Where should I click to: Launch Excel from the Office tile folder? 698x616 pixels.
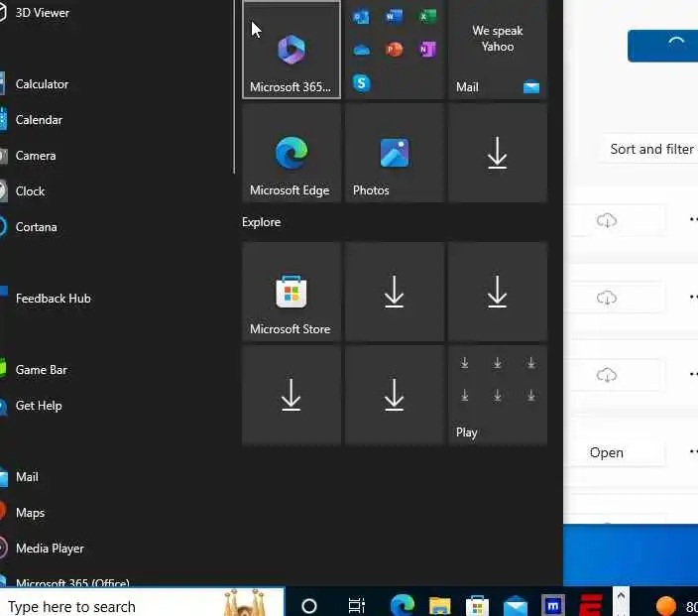[427, 17]
